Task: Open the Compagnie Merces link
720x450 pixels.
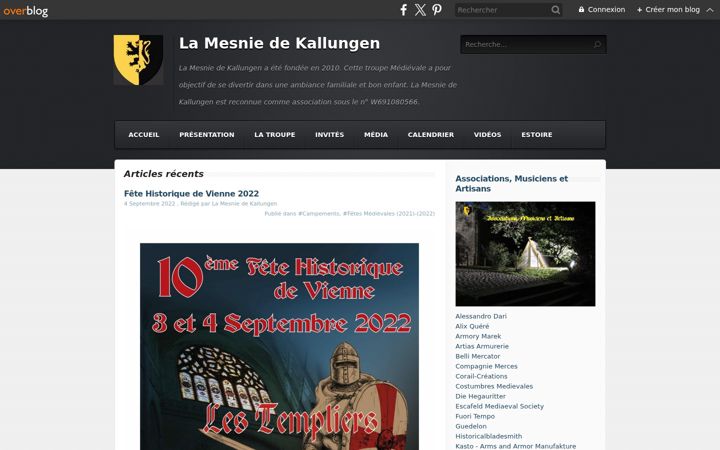Action: click(x=486, y=366)
